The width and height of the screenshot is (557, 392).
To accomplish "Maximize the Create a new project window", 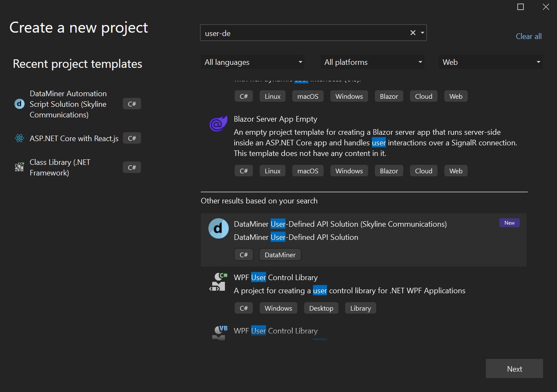I will pos(521,7).
